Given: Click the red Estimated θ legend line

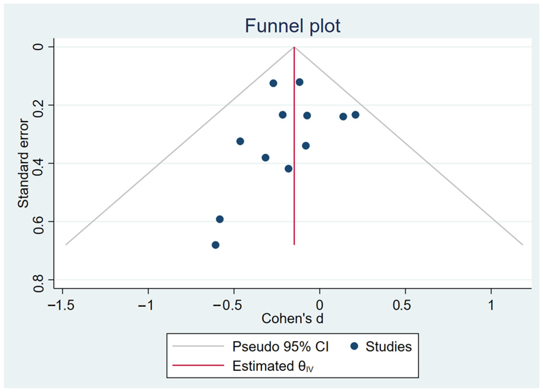Looking at the screenshot, I should (x=198, y=365).
